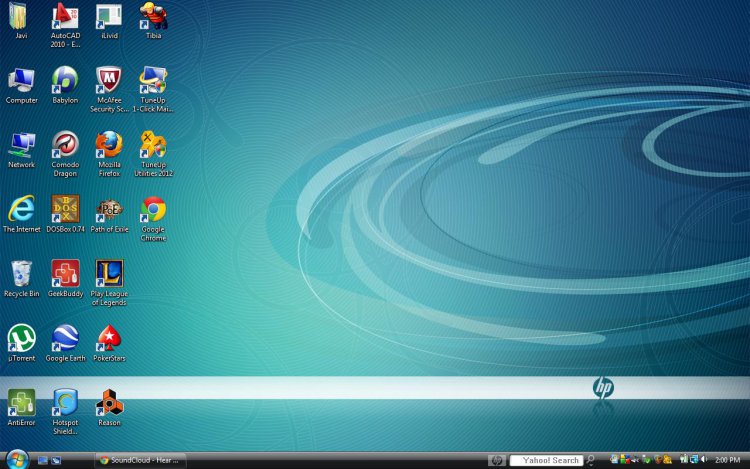Launch µTorrent desktop shortcut
Image resolution: width=750 pixels, height=469 pixels.
click(x=21, y=343)
